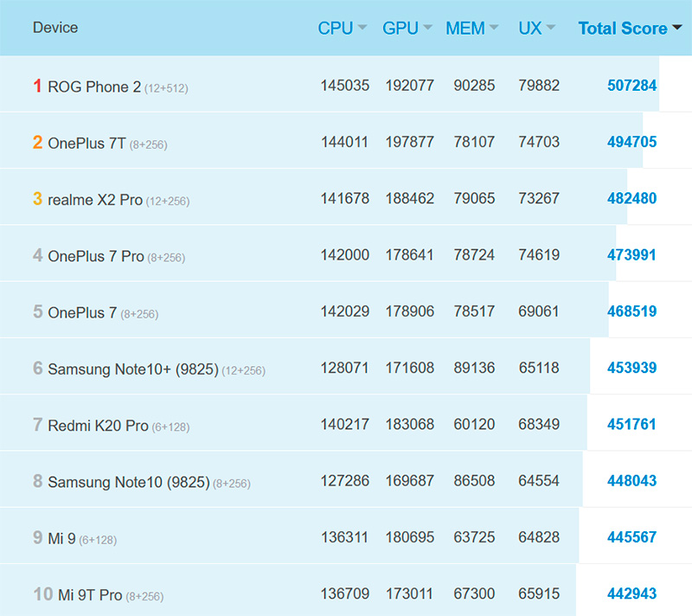
Task: Open OnePlus 7T device entry
Action: coord(86,143)
